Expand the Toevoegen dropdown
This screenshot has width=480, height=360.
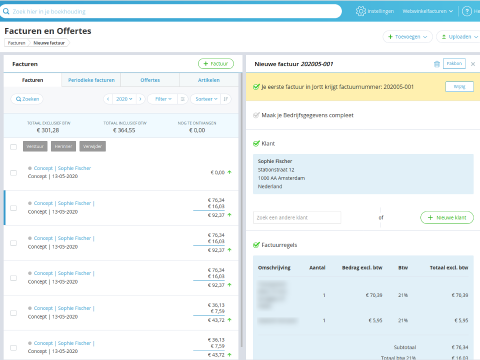point(407,37)
